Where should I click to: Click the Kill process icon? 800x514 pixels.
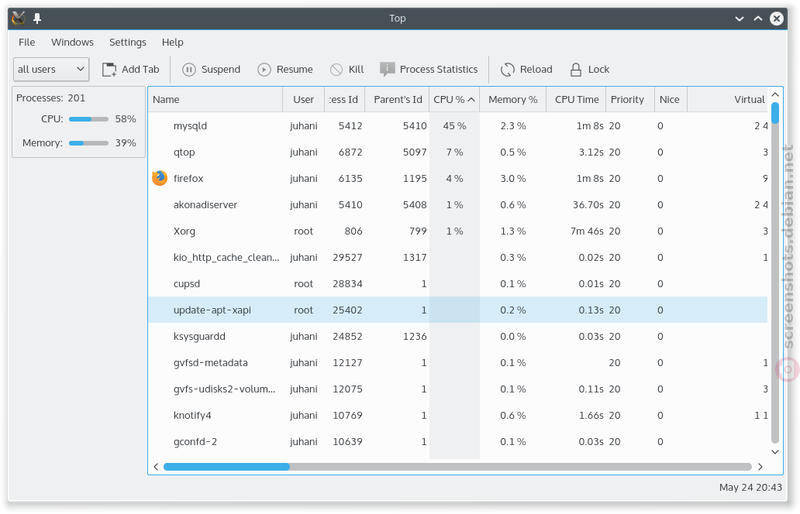pos(336,69)
